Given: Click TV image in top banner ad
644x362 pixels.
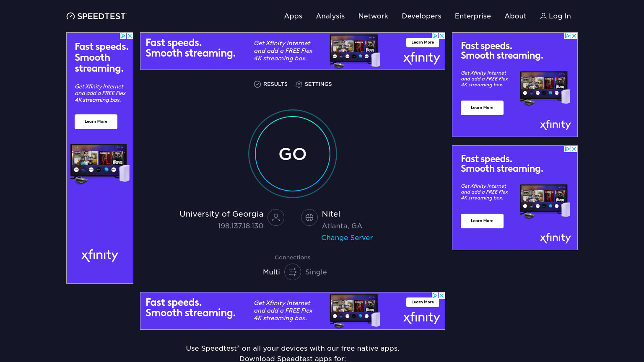Looking at the screenshot, I should [355, 51].
